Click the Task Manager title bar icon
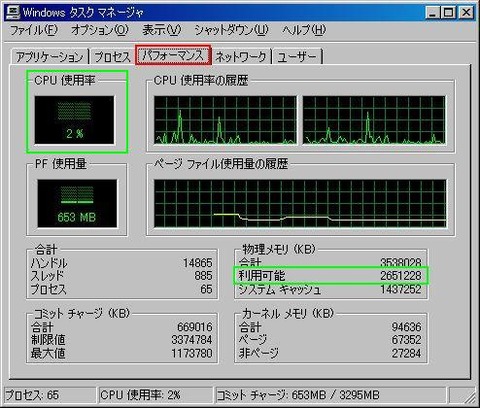Image resolution: width=480 pixels, height=408 pixels. coord(13,12)
